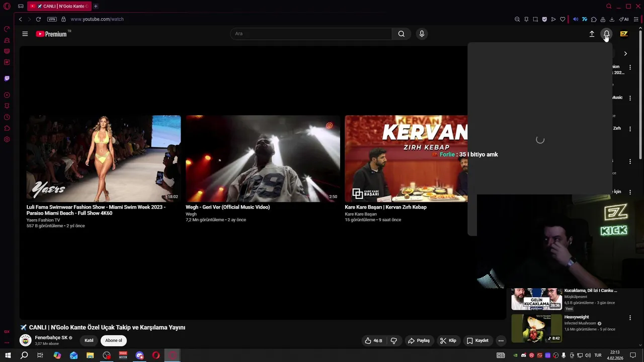
Task: Open browser downloads panel
Action: pos(612,19)
